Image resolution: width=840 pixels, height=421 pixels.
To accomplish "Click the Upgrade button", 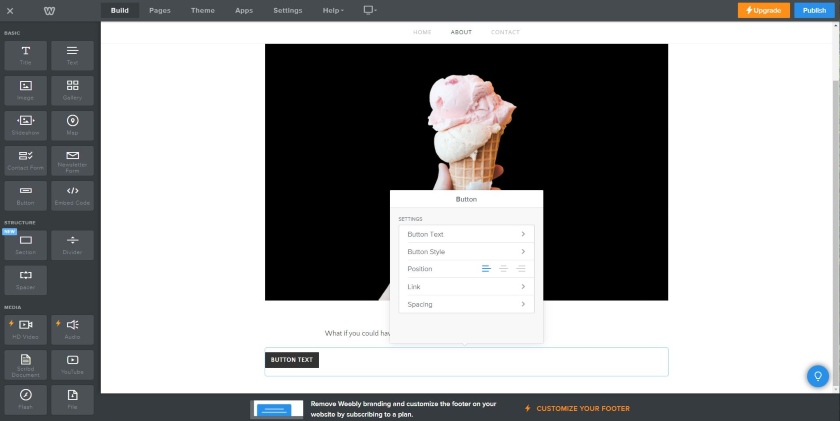I will click(763, 10).
